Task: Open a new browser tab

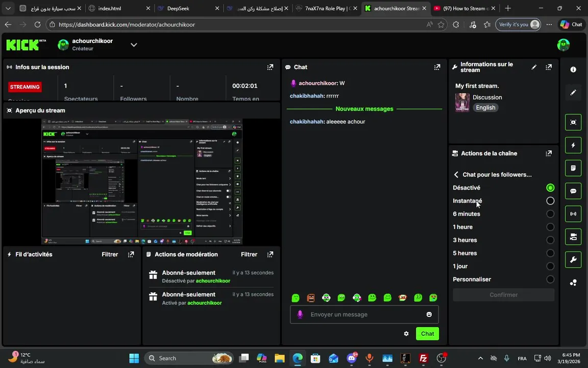Action: (x=508, y=8)
